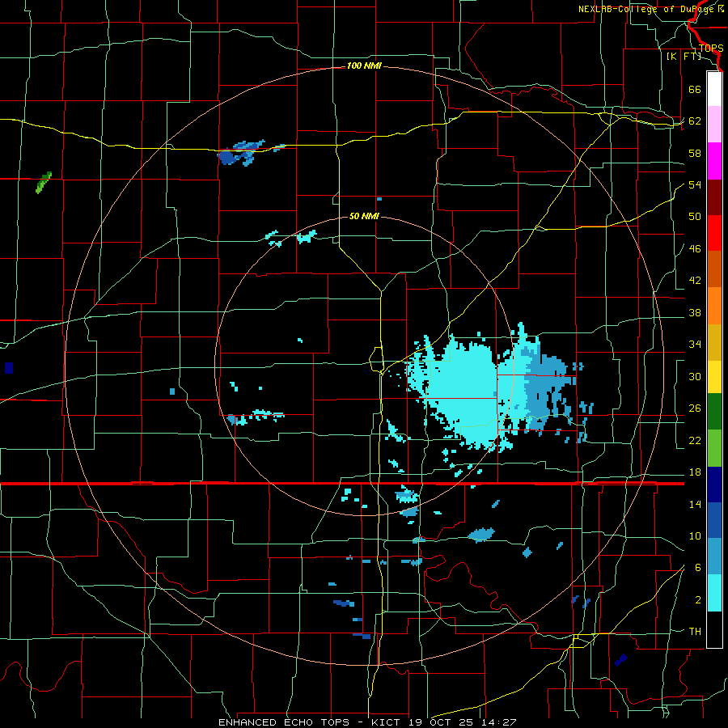Click the legend value "10"
Viewport: 728px width, 728px height.
coord(695,536)
